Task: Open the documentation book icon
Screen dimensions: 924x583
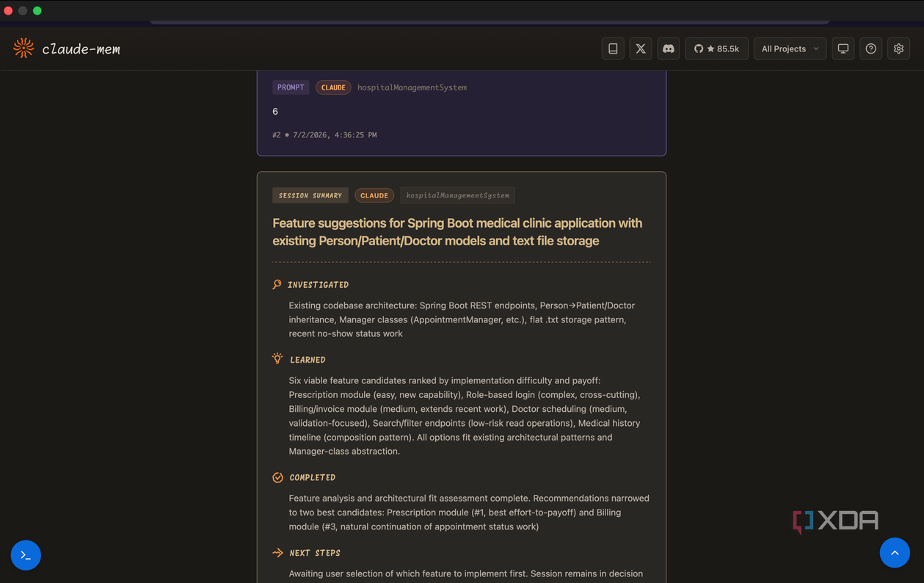Action: (x=613, y=48)
